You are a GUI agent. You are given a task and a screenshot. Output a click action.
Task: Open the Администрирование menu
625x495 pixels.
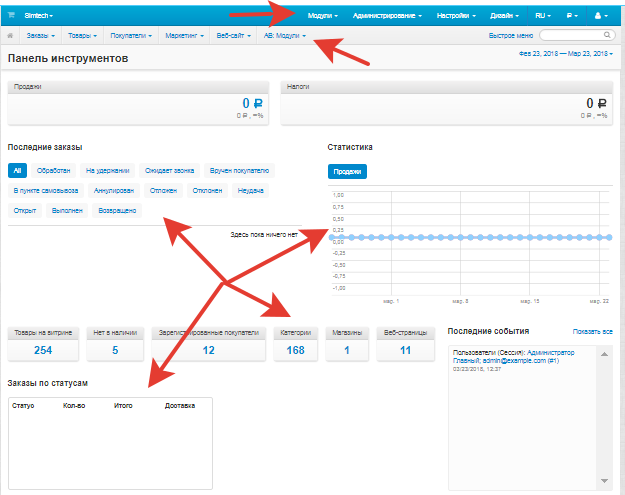tap(388, 16)
